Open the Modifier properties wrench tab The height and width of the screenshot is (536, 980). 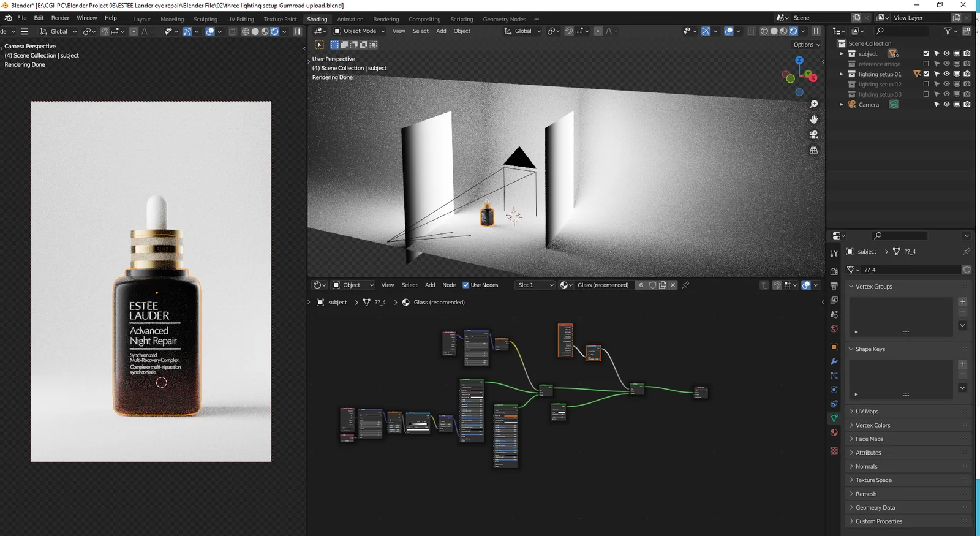(x=834, y=361)
